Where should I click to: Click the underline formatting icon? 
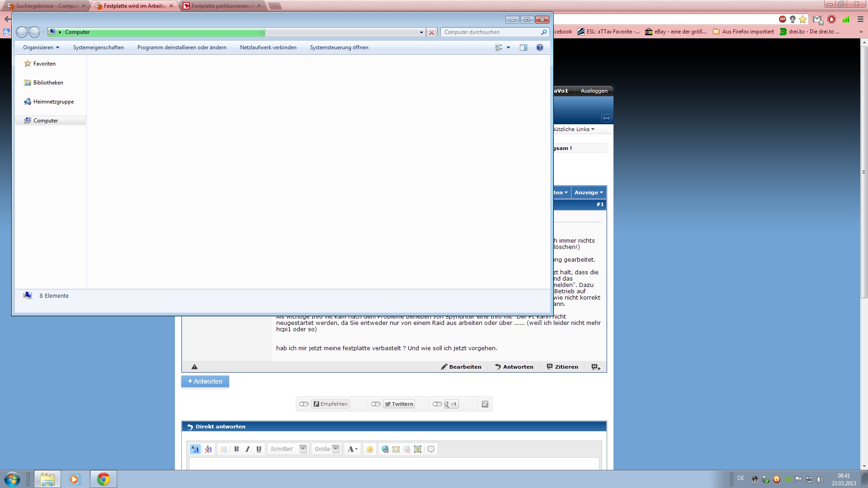pyautogui.click(x=259, y=449)
